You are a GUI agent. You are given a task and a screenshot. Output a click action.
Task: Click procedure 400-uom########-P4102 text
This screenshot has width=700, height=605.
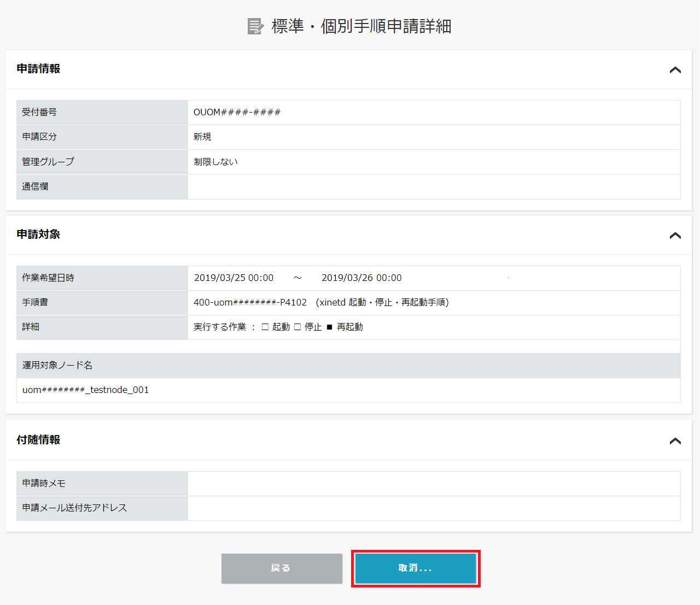[250, 302]
